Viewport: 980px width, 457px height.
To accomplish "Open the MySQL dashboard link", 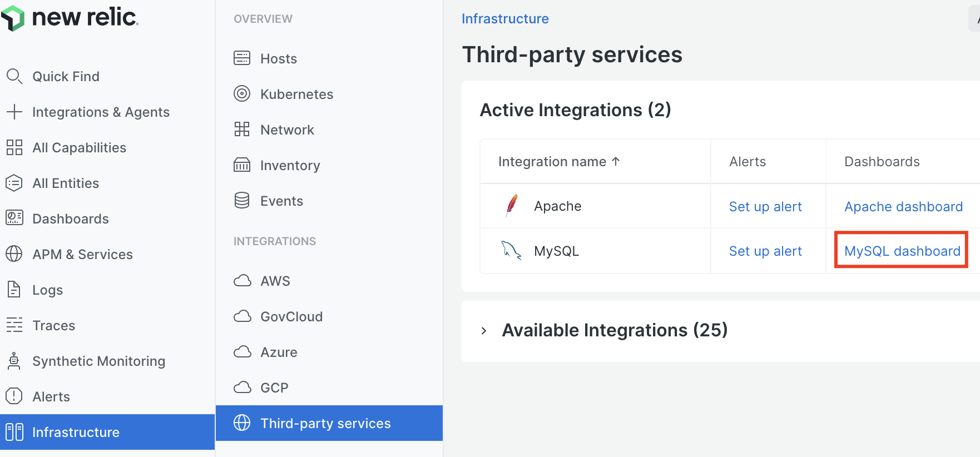I will tap(902, 251).
